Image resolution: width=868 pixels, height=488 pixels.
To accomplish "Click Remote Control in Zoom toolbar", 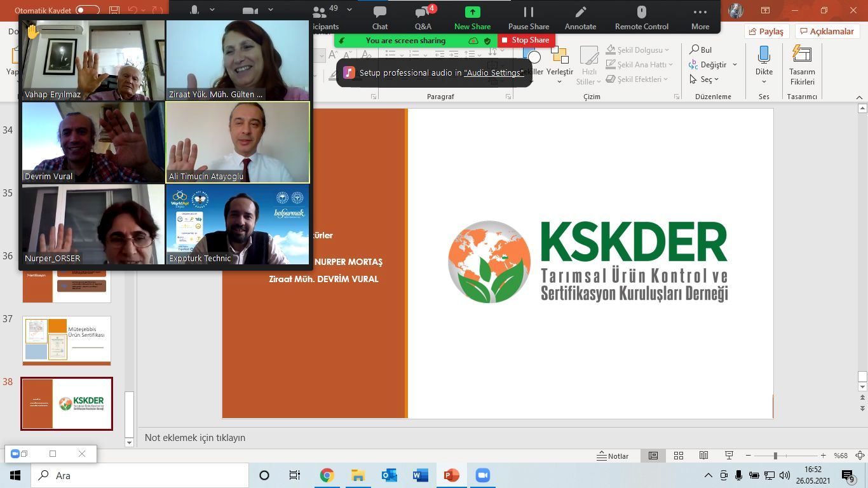I will [x=641, y=18].
